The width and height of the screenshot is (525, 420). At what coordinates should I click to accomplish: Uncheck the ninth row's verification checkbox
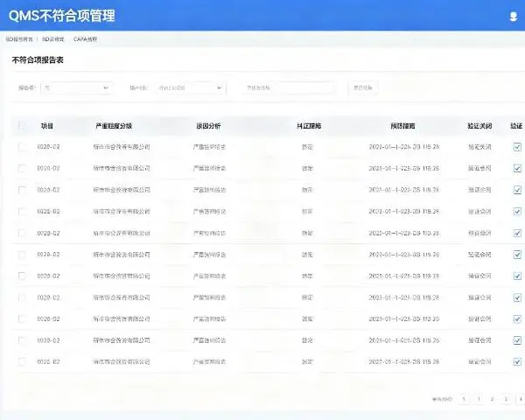(517, 318)
